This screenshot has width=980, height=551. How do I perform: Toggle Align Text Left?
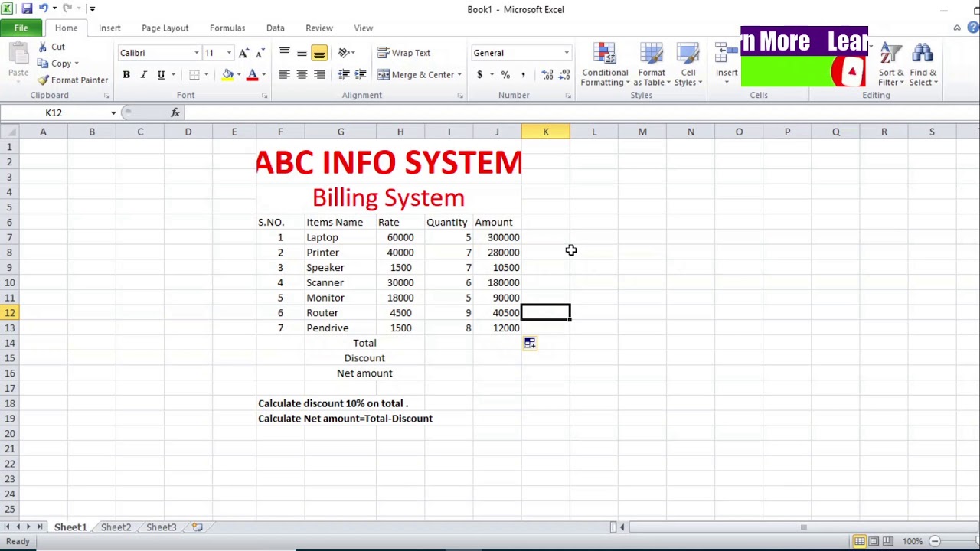coord(285,75)
